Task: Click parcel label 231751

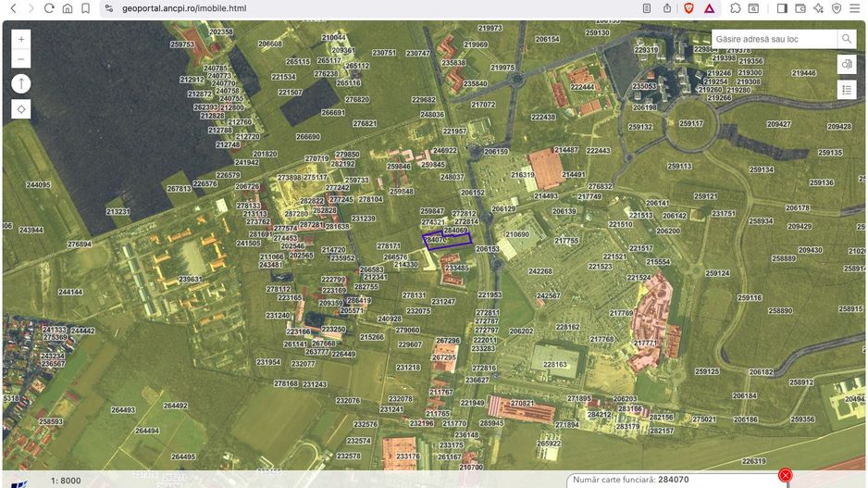Action: point(724,213)
